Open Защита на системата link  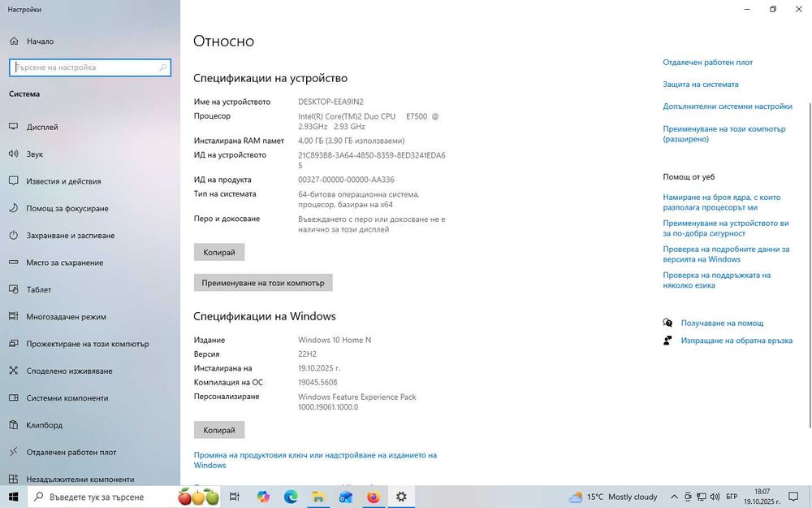click(x=700, y=84)
